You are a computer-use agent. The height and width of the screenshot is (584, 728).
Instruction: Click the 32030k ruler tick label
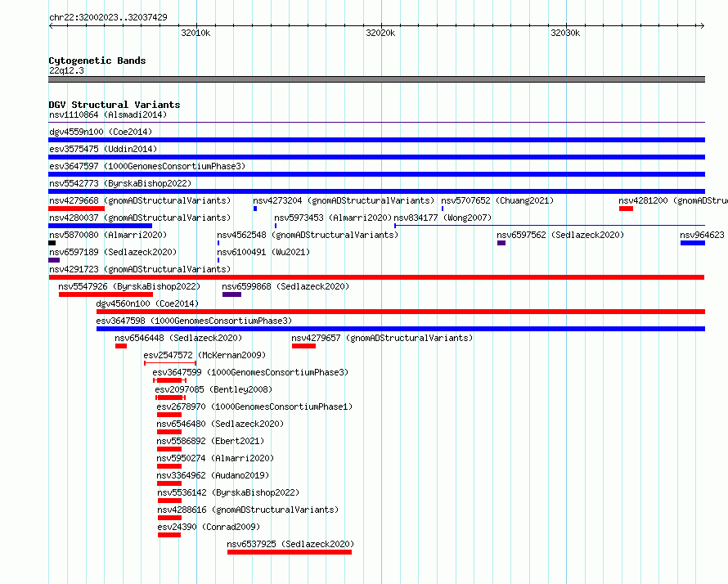click(565, 33)
